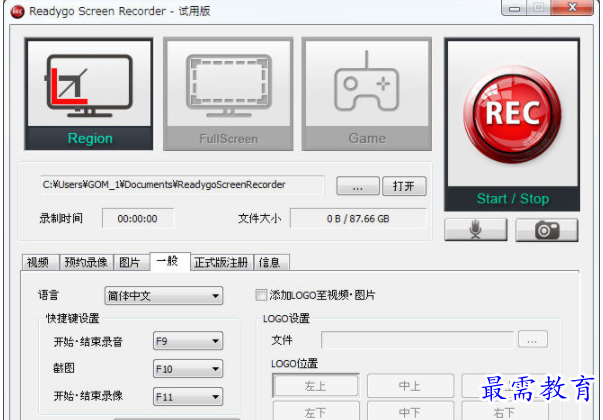Toggle the microphone recording button
The image size is (603, 420).
[475, 230]
